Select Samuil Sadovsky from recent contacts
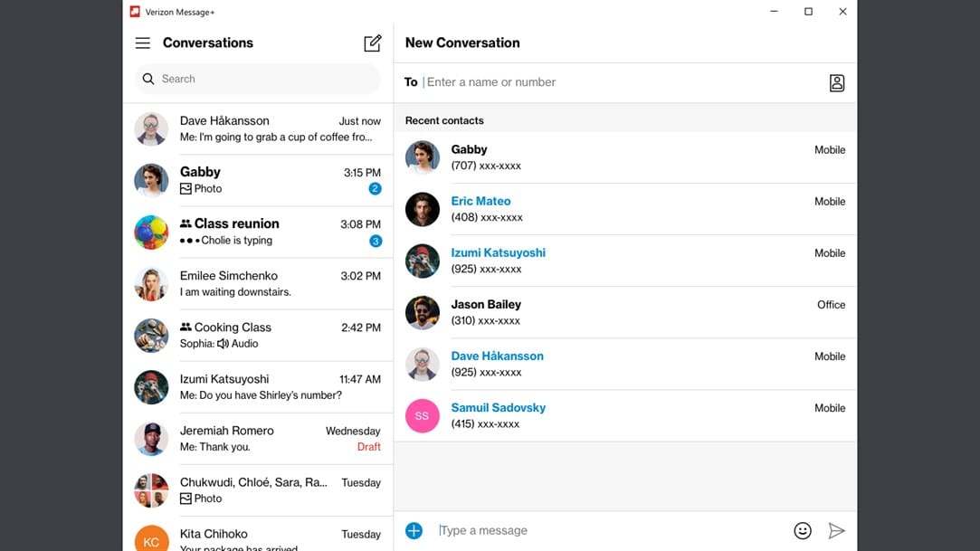980x551 pixels. click(498, 408)
